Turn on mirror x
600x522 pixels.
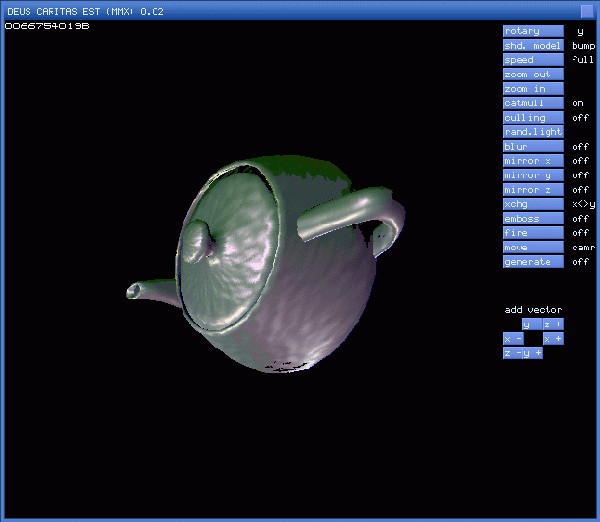tap(533, 161)
